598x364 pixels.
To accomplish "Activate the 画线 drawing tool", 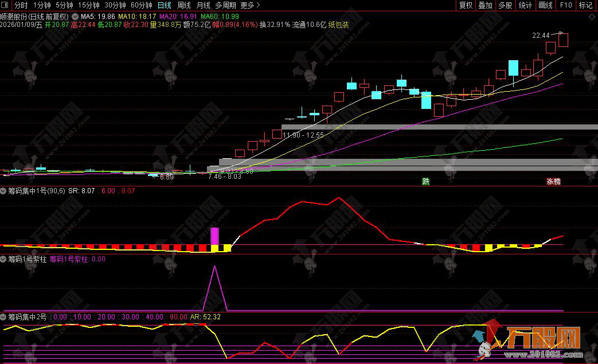I will 545,5.
